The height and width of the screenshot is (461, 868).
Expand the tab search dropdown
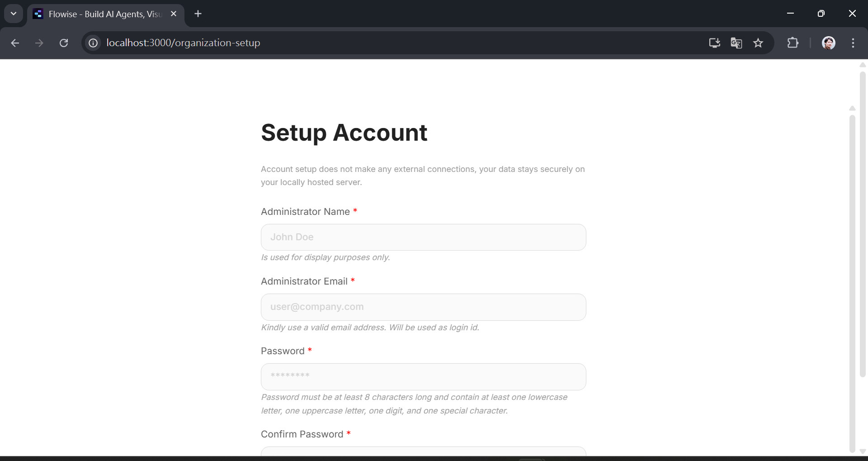14,14
